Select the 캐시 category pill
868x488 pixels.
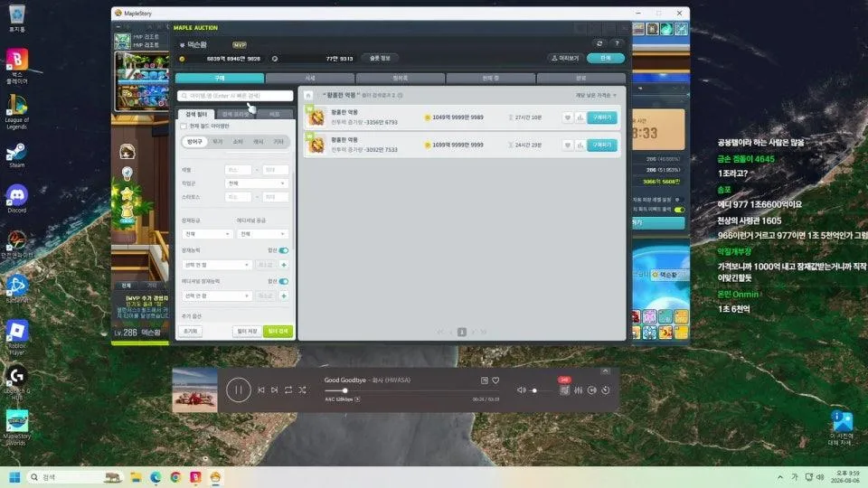[258, 142]
